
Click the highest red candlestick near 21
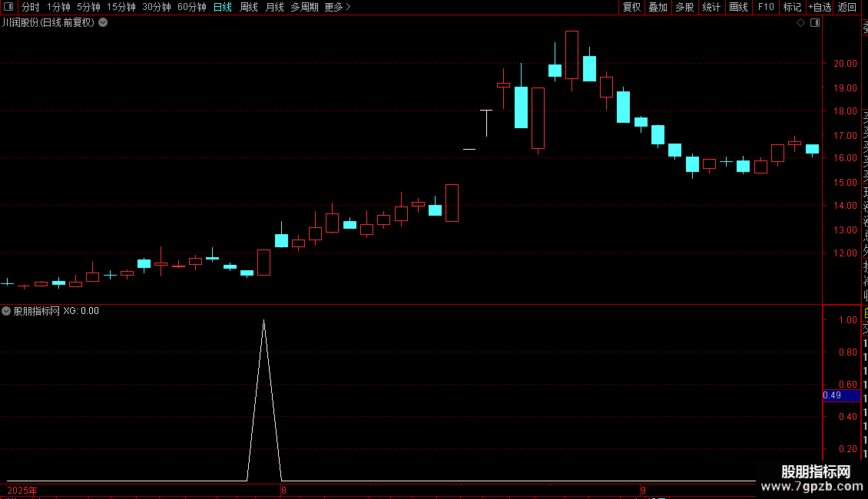571,55
